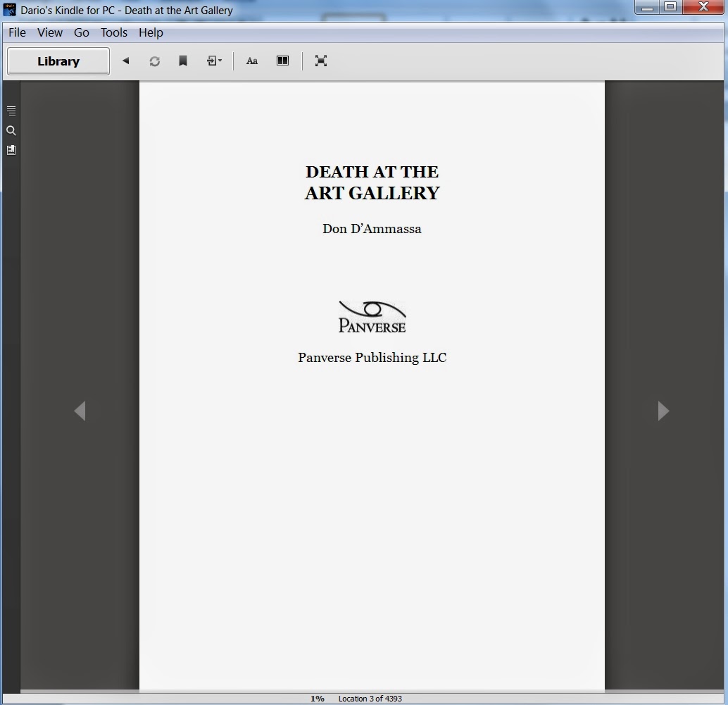Add a bookmark to this page

(x=183, y=61)
